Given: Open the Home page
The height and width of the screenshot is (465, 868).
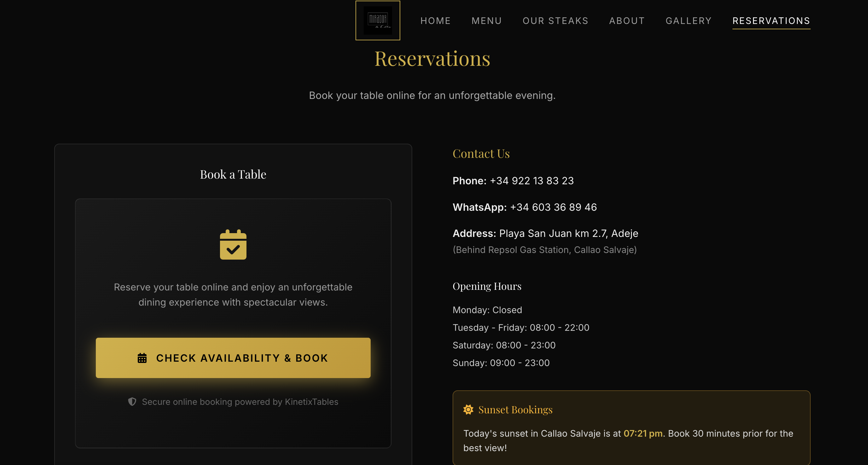Looking at the screenshot, I should [x=435, y=21].
